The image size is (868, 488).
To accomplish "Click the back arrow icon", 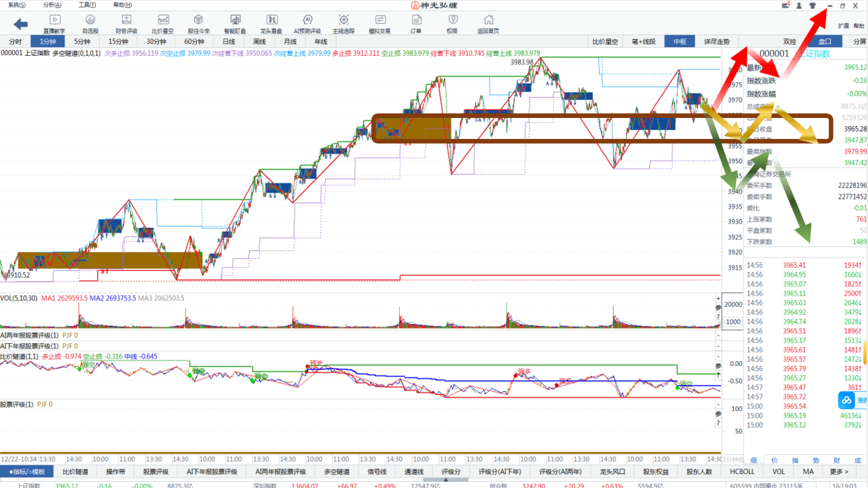I will click(x=21, y=24).
